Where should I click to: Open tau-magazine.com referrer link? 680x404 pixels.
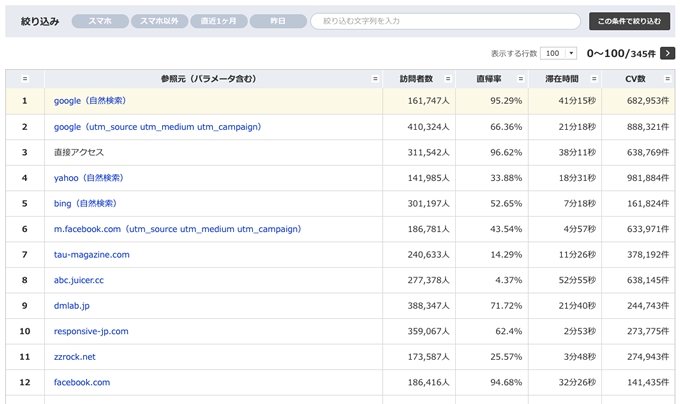(x=92, y=255)
